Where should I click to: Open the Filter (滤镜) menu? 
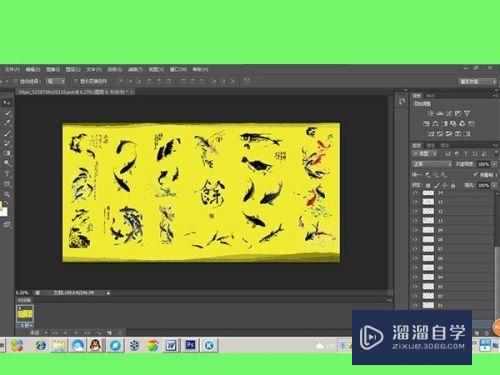135,69
